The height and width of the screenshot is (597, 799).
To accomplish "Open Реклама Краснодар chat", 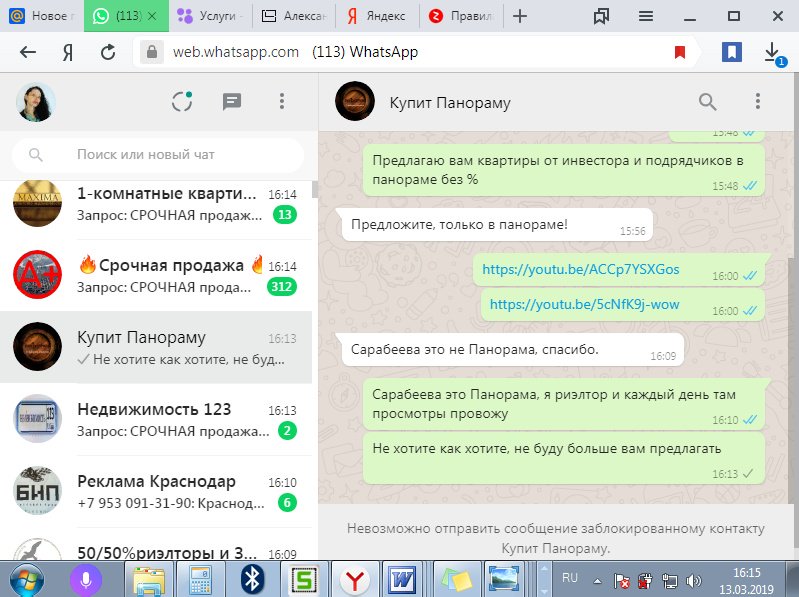I will (x=156, y=491).
